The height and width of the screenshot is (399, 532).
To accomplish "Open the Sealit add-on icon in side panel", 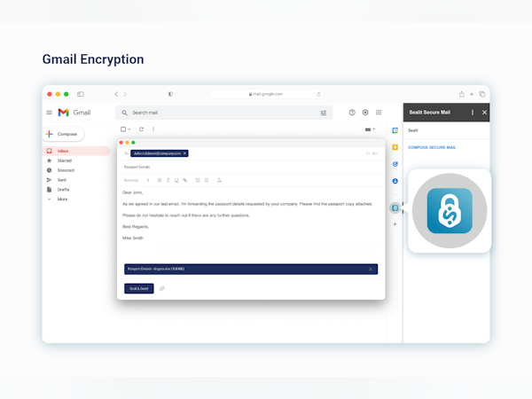I will 395,207.
